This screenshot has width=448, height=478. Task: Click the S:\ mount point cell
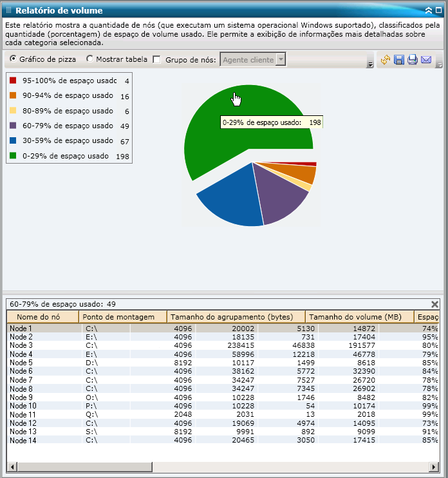(x=91, y=432)
